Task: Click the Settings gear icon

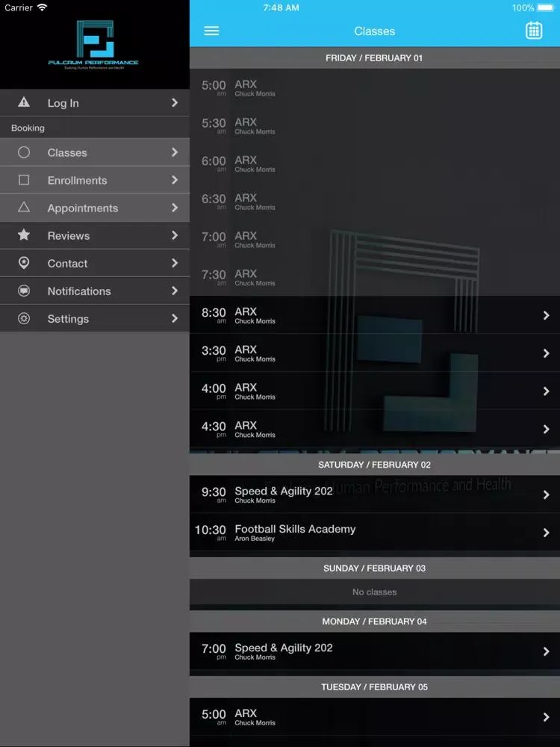Action: tap(24, 318)
